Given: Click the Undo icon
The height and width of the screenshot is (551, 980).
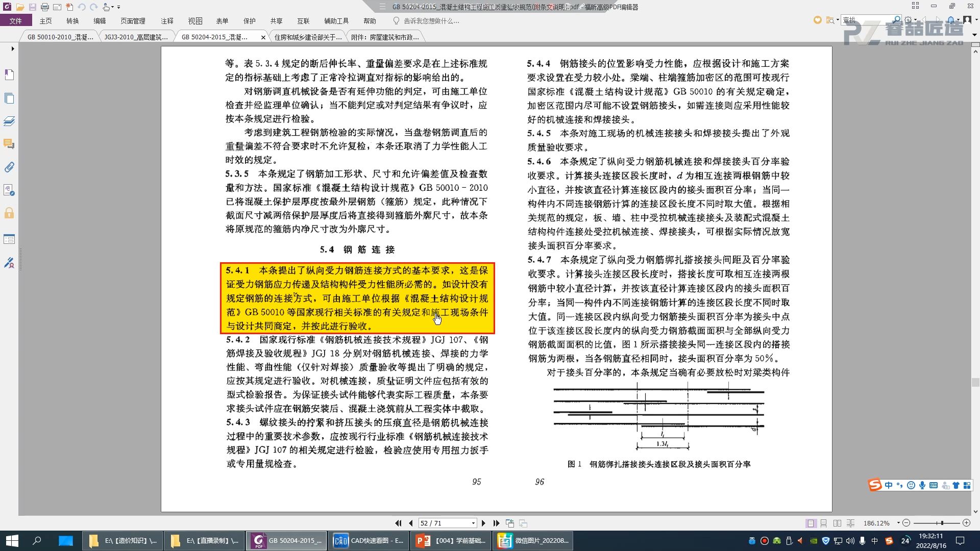Looking at the screenshot, I should click(81, 7).
